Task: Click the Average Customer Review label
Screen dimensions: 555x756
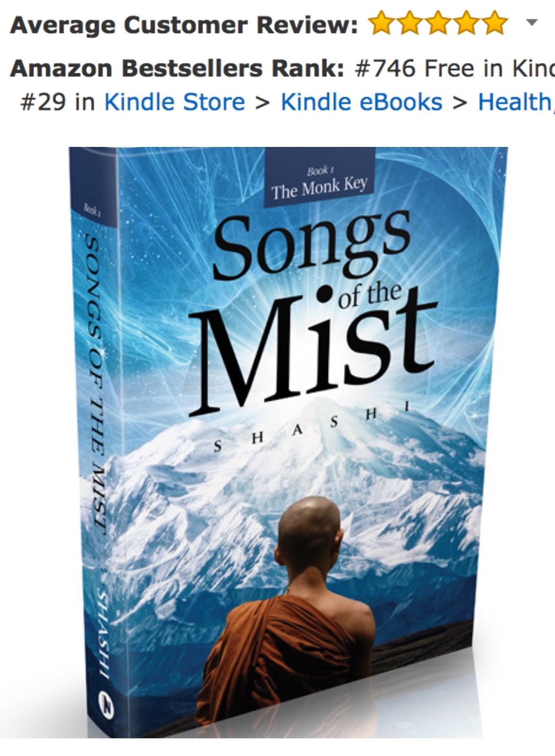Action: tap(184, 25)
